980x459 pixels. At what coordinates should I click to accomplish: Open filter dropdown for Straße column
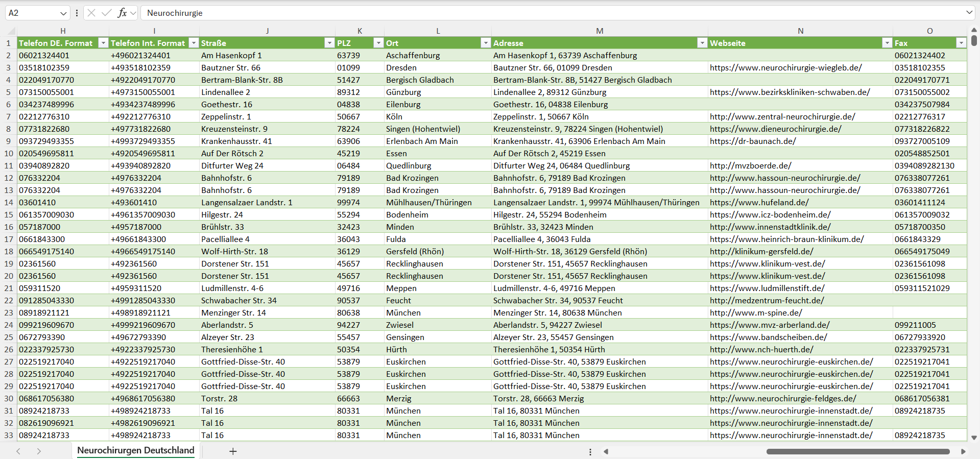click(329, 43)
